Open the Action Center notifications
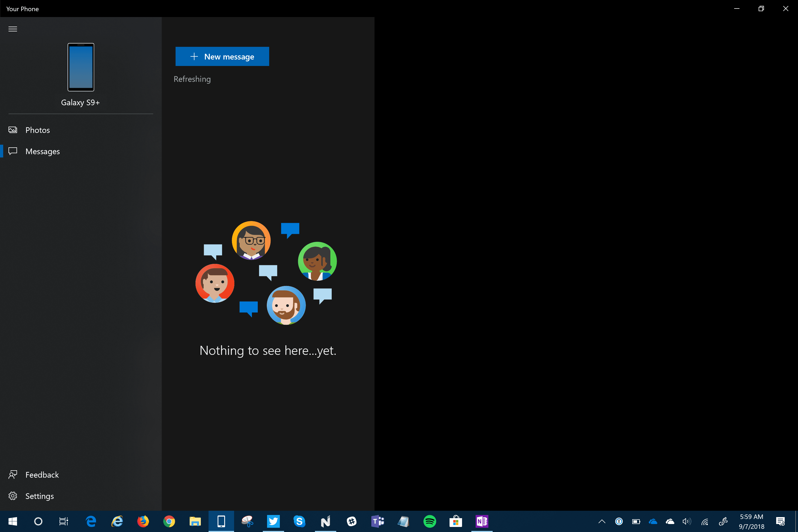Screen dimensions: 798x532 (780, 521)
